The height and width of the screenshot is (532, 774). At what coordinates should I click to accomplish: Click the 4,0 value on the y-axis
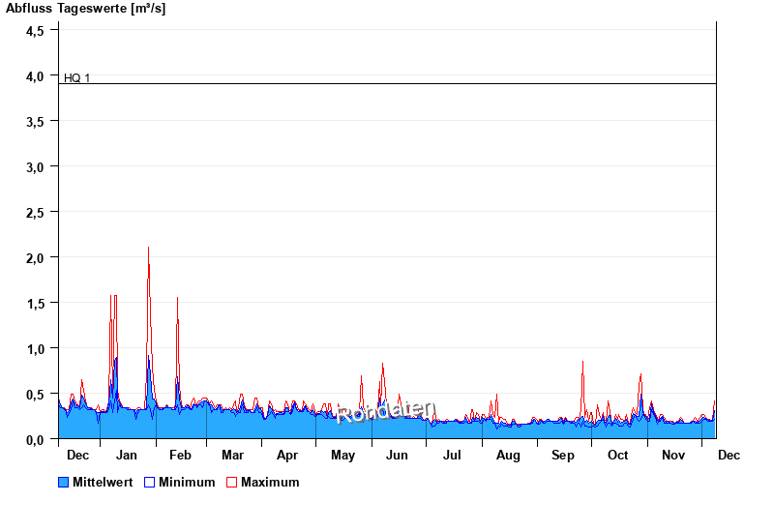[x=35, y=75]
